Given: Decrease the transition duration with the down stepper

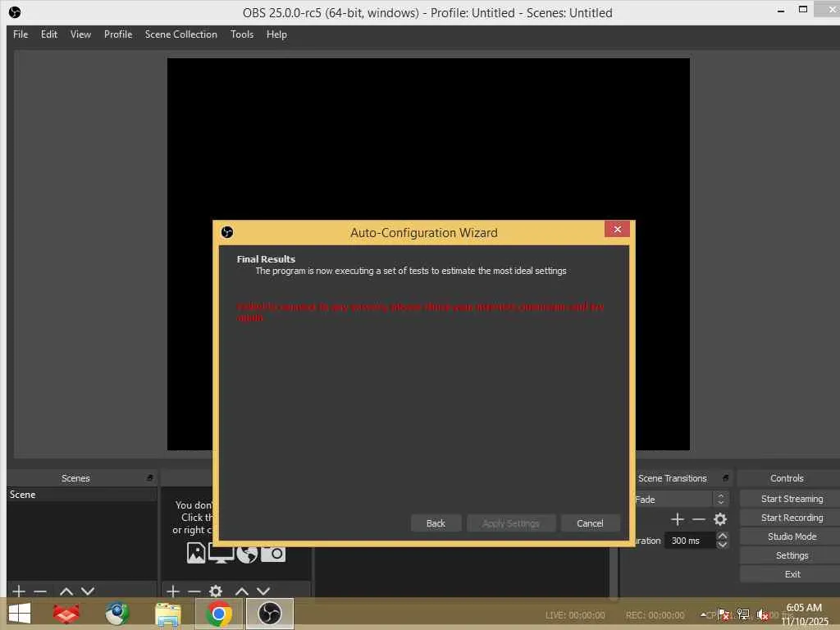Looking at the screenshot, I should (722, 545).
